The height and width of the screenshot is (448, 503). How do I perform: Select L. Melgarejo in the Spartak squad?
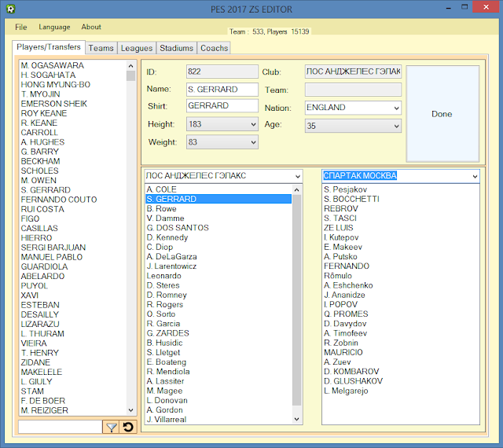coord(346,391)
